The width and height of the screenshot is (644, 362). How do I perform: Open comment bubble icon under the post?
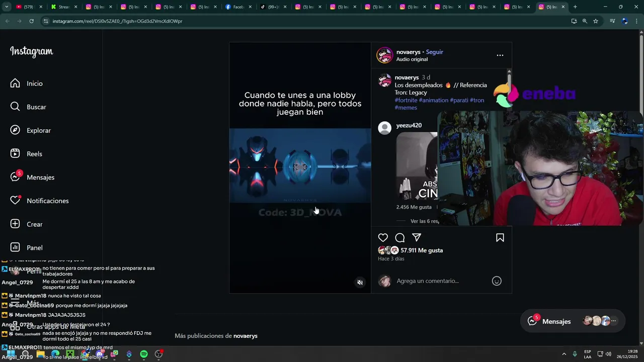pos(400,238)
